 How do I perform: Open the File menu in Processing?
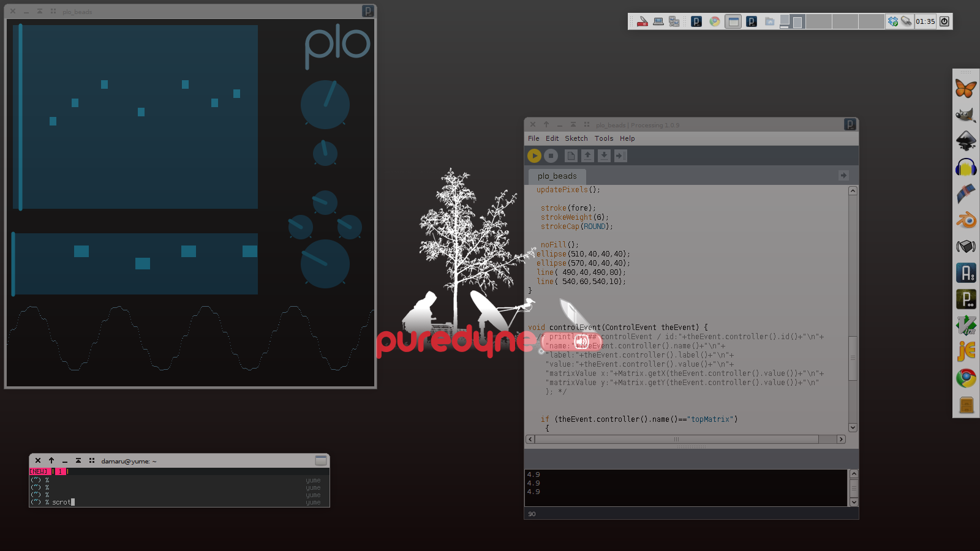point(533,138)
